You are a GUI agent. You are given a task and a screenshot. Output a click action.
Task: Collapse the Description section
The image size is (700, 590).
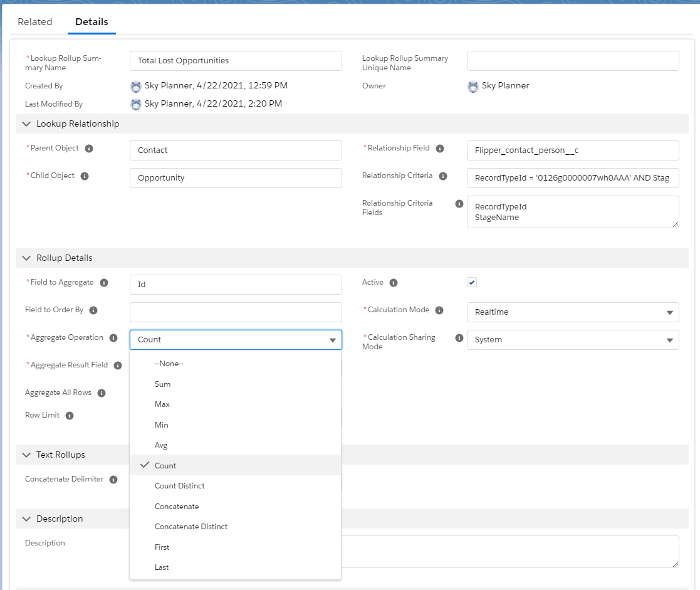(26, 519)
